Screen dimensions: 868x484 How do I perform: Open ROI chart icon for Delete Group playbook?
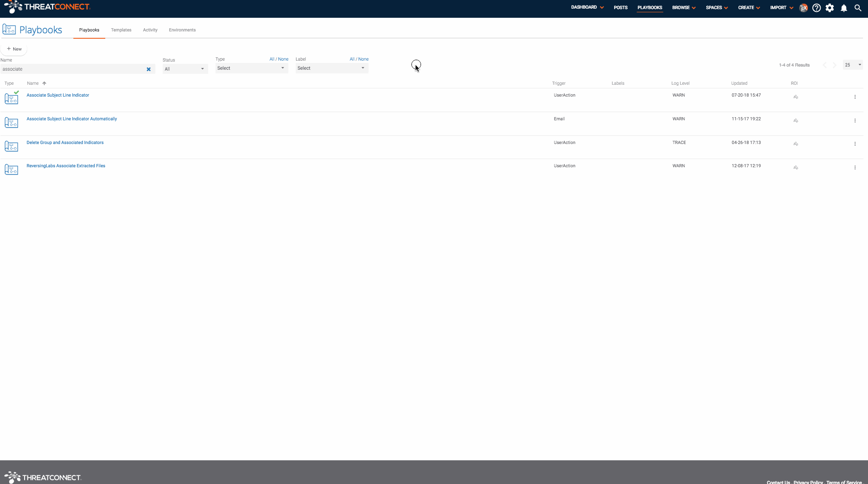tap(796, 144)
